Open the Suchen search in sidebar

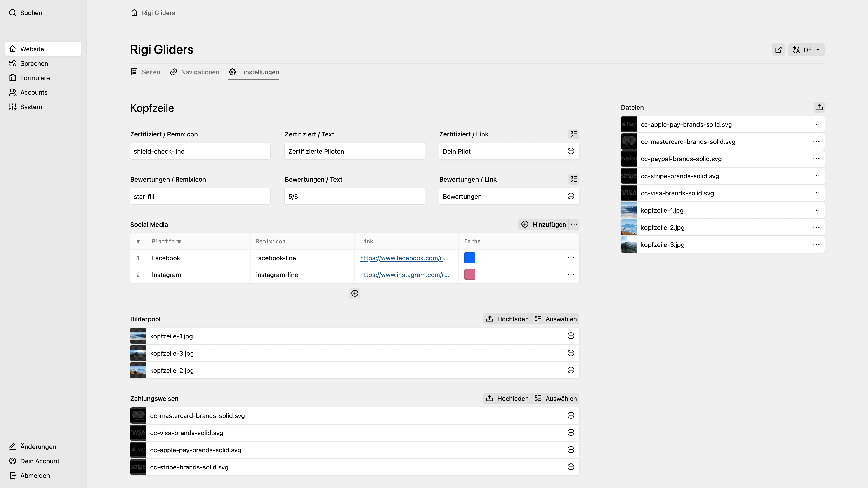point(26,13)
